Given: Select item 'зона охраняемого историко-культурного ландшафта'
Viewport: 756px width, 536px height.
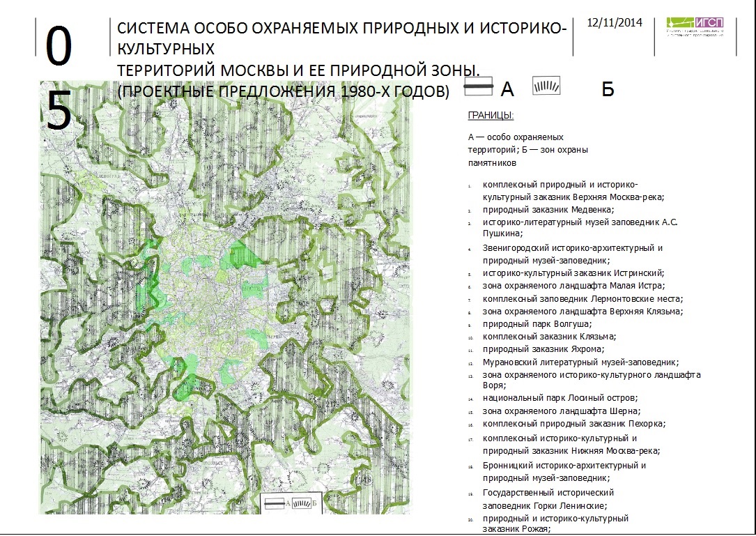Looking at the screenshot, I should click(x=592, y=374).
